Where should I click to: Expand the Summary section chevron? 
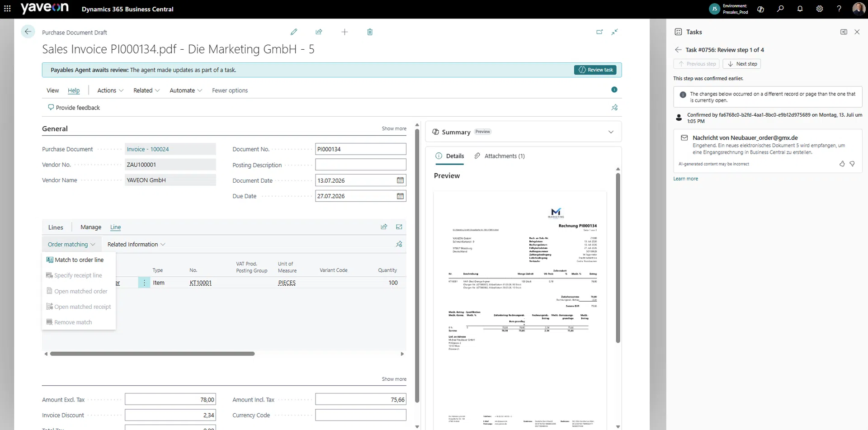point(611,132)
